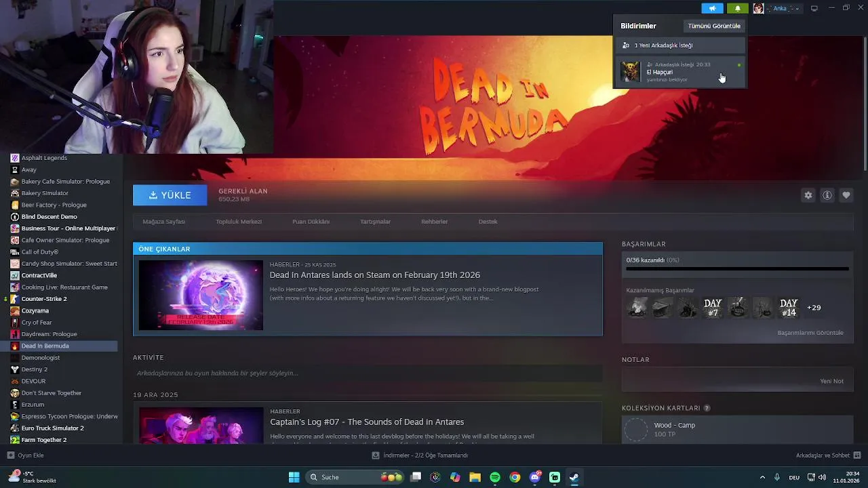Open the Mağaza Sayfası tab

163,222
